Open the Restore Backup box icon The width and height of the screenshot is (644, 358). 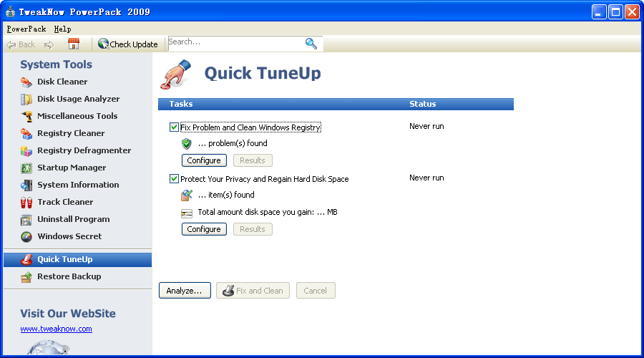pos(26,277)
